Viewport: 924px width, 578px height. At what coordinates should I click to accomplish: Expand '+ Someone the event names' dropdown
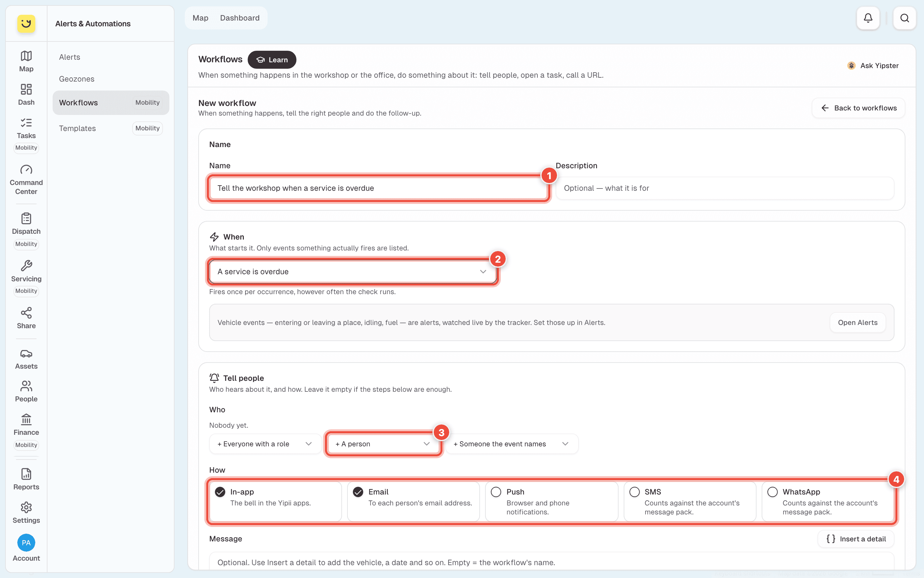click(x=511, y=444)
